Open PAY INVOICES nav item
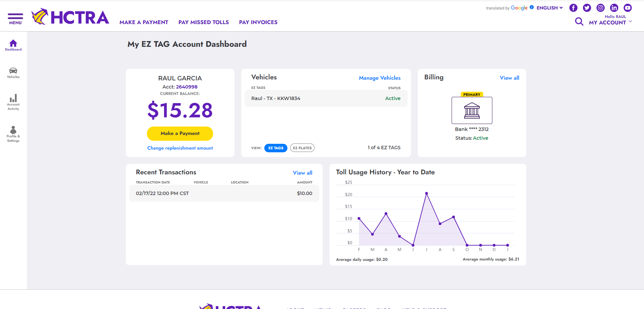The height and width of the screenshot is (309, 644). (258, 22)
